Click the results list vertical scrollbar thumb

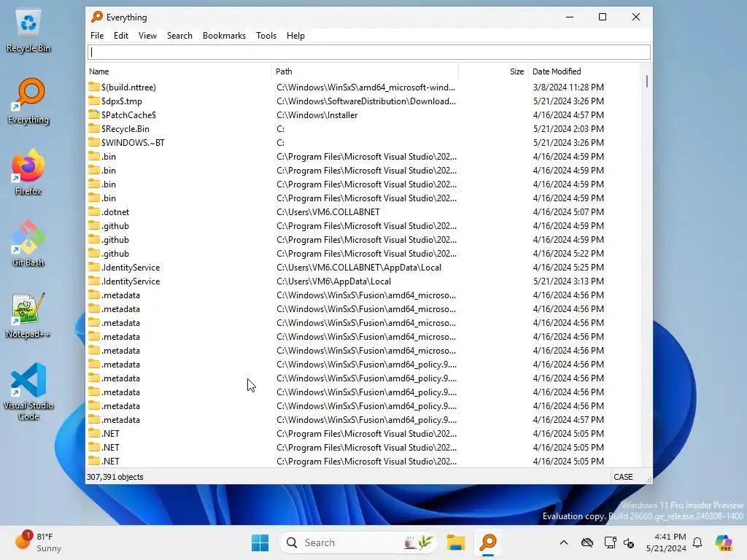(x=646, y=82)
